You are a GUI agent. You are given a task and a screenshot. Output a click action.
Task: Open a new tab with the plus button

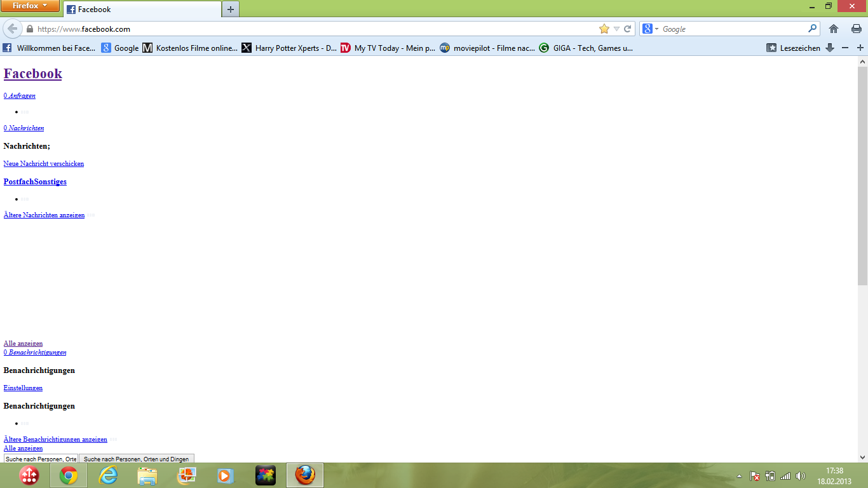click(x=231, y=10)
